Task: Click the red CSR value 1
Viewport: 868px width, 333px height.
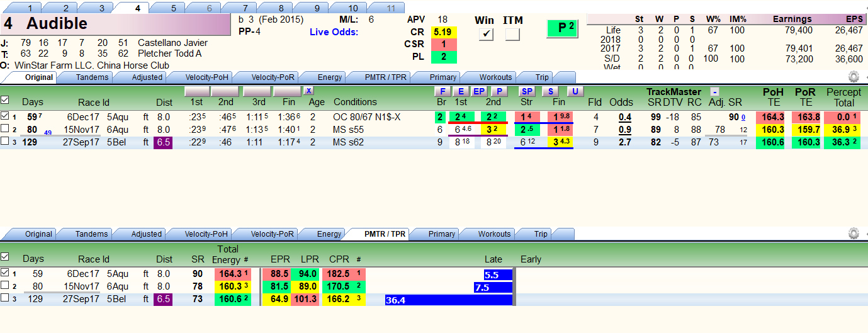Action: click(443, 44)
